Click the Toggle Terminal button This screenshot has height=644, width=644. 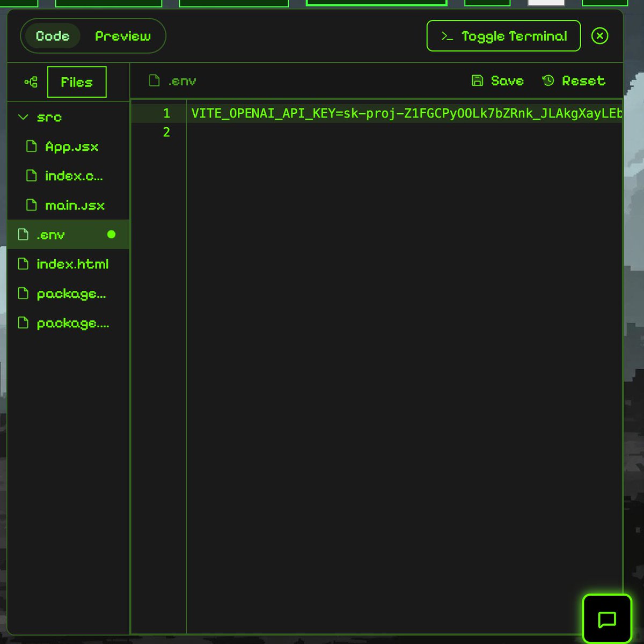[x=503, y=36]
